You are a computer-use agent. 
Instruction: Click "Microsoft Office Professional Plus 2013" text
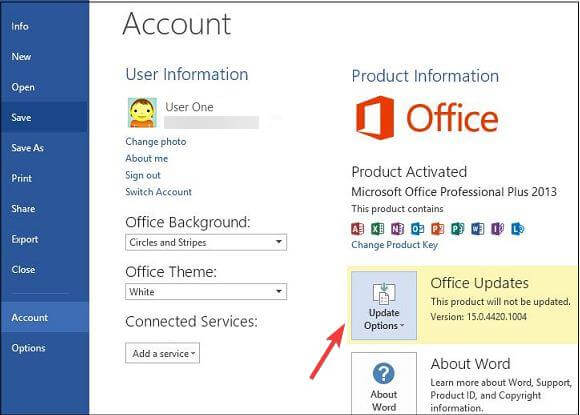click(454, 192)
